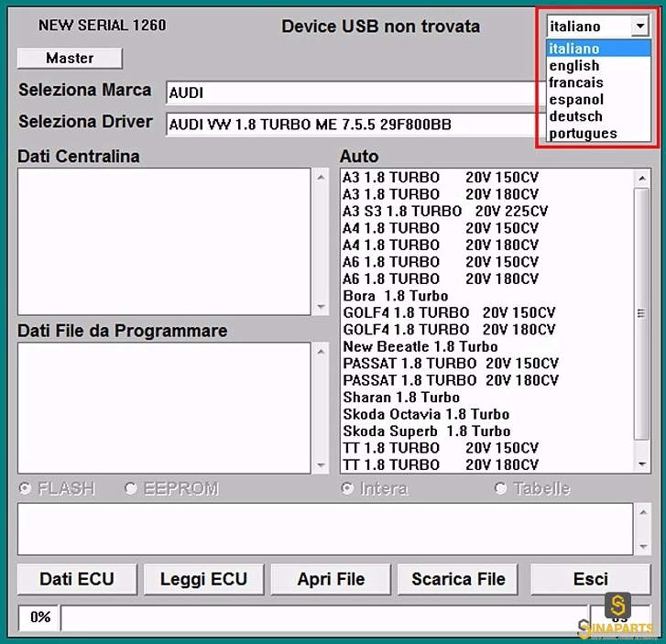The width and height of the screenshot is (666, 644).
Task: Click Dati Centralina scroll up arrow
Action: 322,177
